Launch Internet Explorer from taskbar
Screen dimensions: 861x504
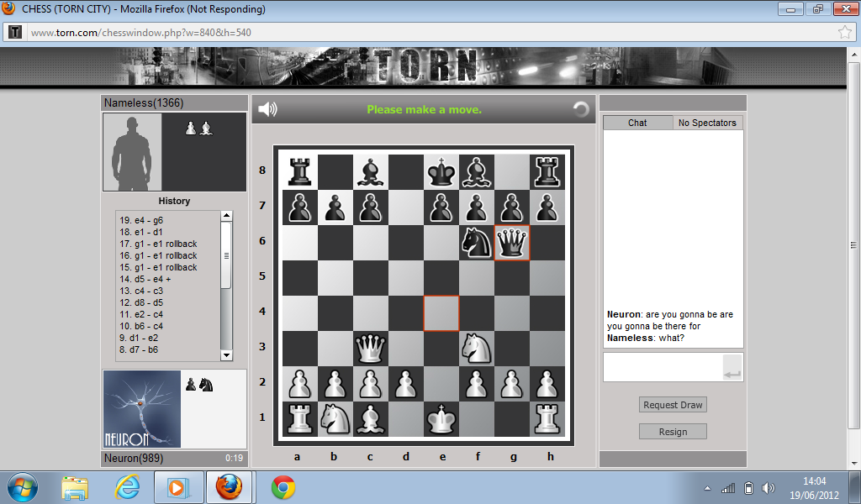[x=127, y=487]
